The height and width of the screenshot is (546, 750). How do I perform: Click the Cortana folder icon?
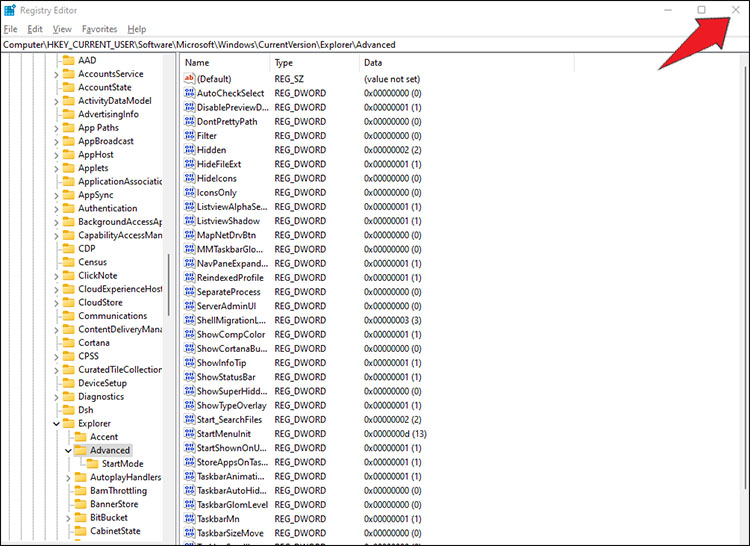click(69, 343)
